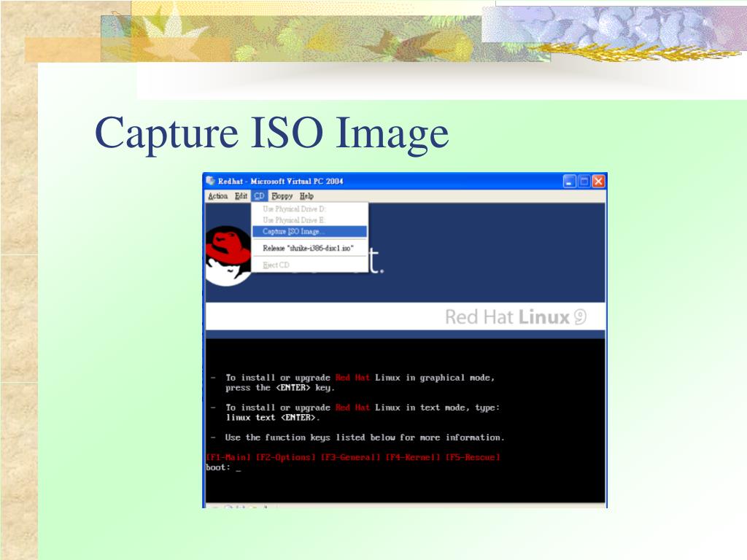Click "Use the function keys listed below" line
The width and height of the screenshot is (747, 560).
coord(365,437)
